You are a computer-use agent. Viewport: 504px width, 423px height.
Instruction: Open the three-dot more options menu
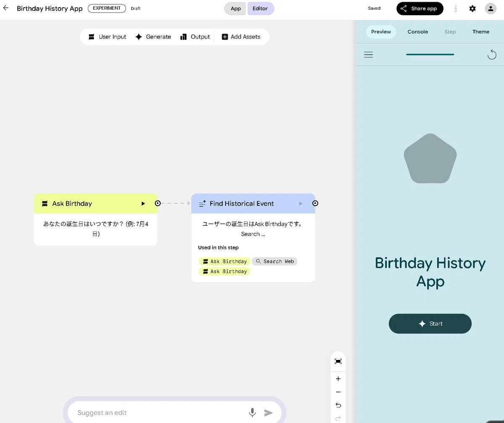tap(456, 8)
